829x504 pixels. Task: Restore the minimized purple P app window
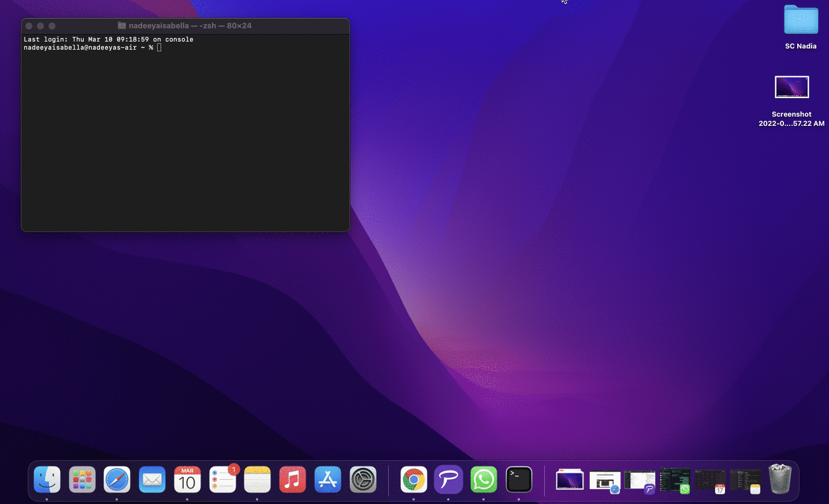tap(640, 481)
